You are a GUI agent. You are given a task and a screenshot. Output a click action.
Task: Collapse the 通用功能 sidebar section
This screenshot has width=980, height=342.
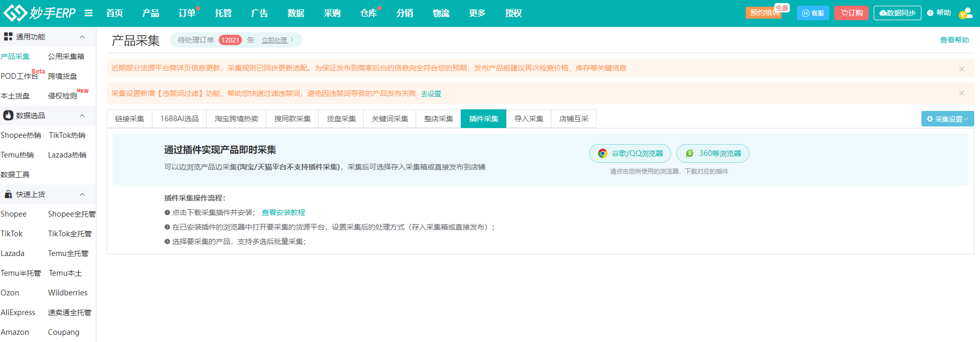[82, 37]
